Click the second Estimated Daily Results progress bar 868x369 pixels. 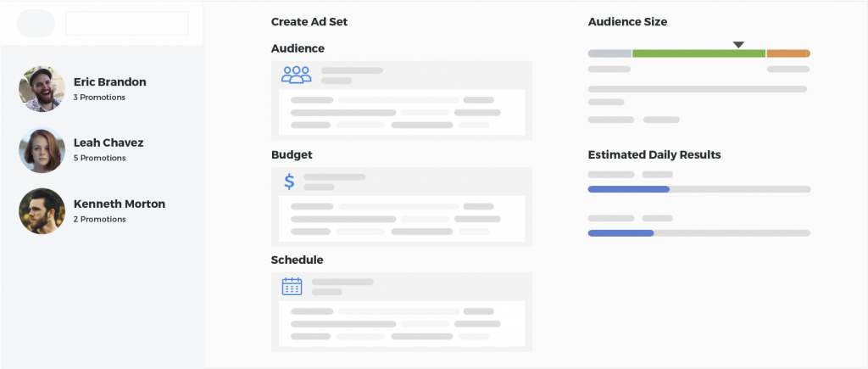pos(699,233)
